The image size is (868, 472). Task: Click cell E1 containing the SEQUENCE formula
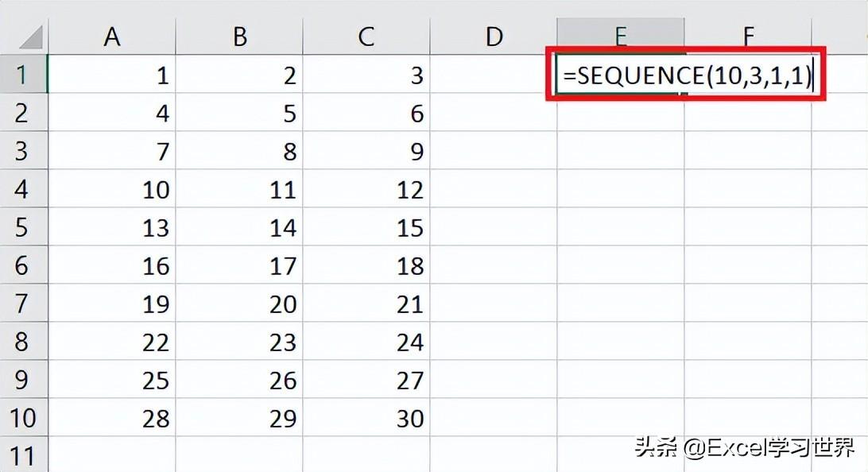[x=620, y=75]
